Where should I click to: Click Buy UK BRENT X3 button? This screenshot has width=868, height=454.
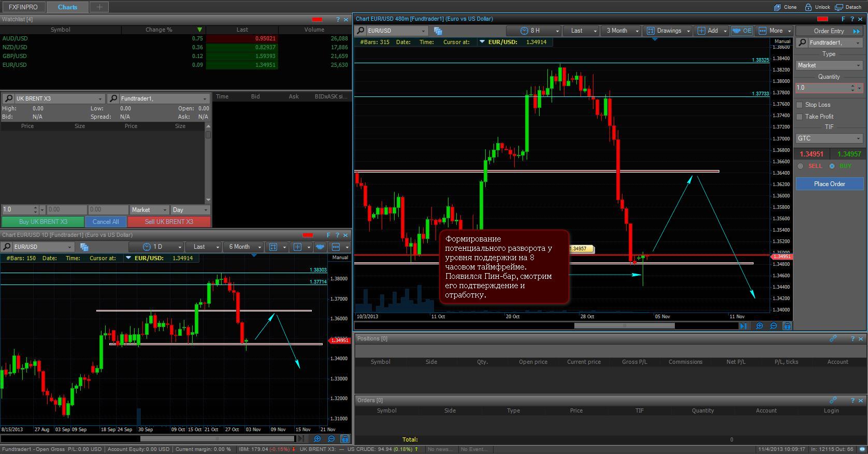point(43,222)
